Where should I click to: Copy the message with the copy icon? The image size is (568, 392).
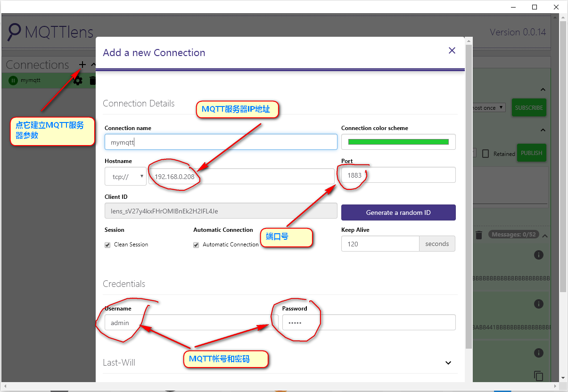[x=539, y=376]
